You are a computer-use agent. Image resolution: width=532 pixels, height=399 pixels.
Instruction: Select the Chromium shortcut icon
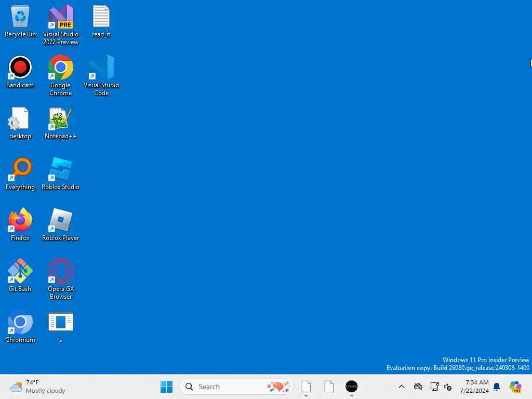20,327
